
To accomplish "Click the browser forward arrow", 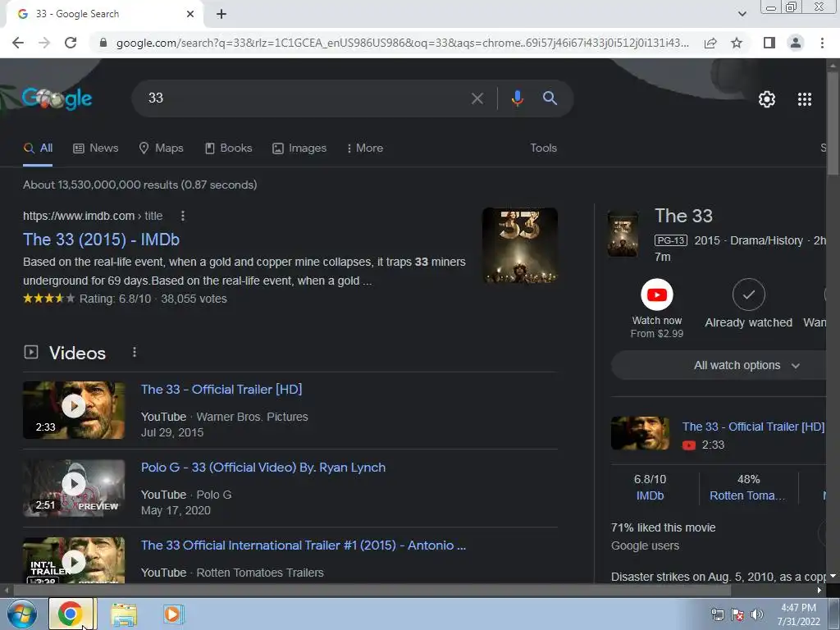I will (44, 43).
